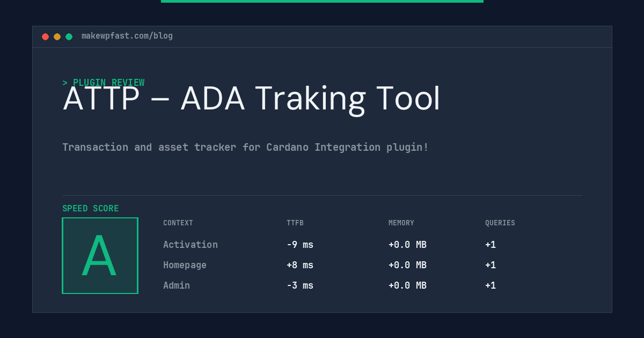Screen dimensions: 644x338
Task: Click the '-3 ms' TTFB value
Action: (300, 285)
